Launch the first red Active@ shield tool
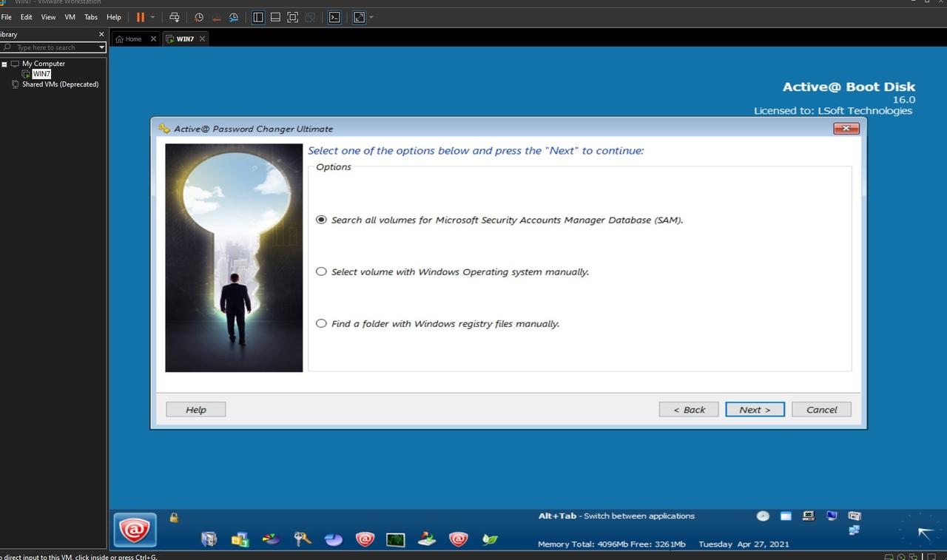Image resolution: width=947 pixels, height=560 pixels. [365, 539]
